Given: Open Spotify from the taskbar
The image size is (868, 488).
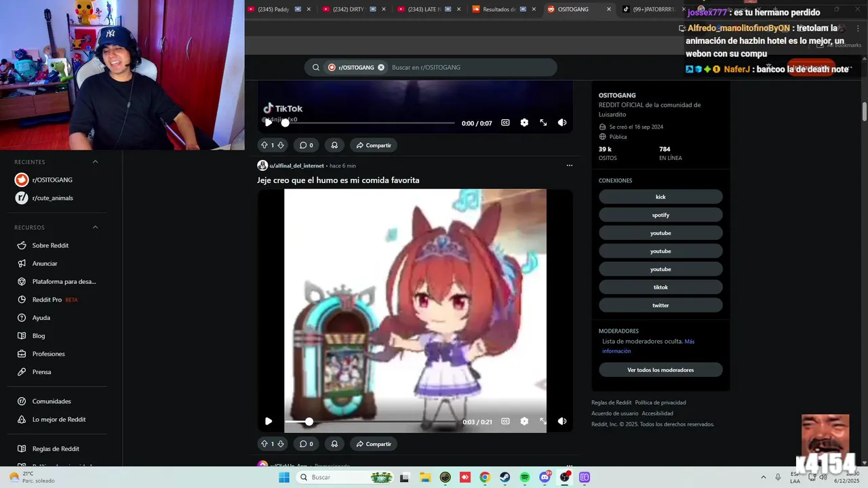Looking at the screenshot, I should [525, 477].
